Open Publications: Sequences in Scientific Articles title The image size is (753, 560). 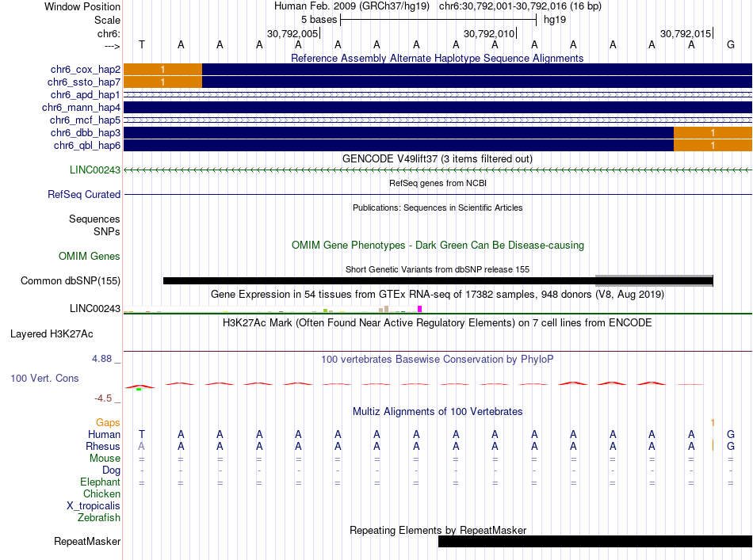438,208
